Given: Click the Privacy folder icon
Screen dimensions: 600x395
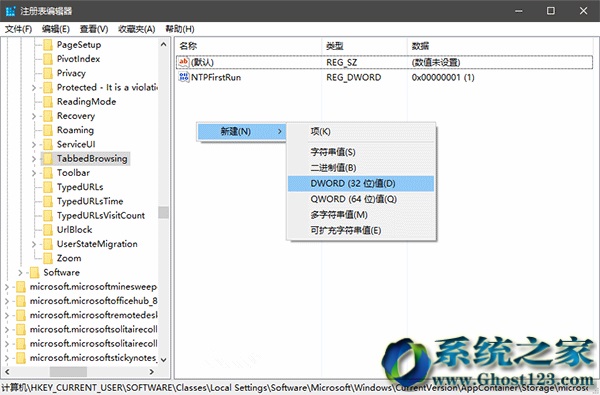Looking at the screenshot, I should coord(48,73).
